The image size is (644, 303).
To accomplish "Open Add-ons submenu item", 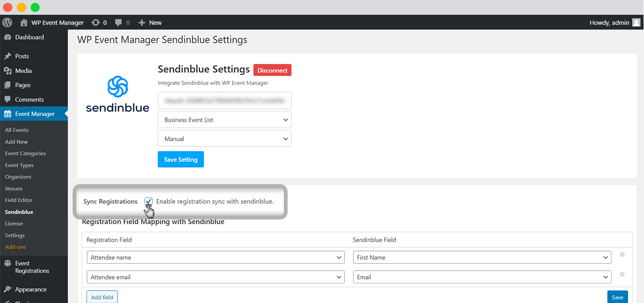I will [x=15, y=247].
